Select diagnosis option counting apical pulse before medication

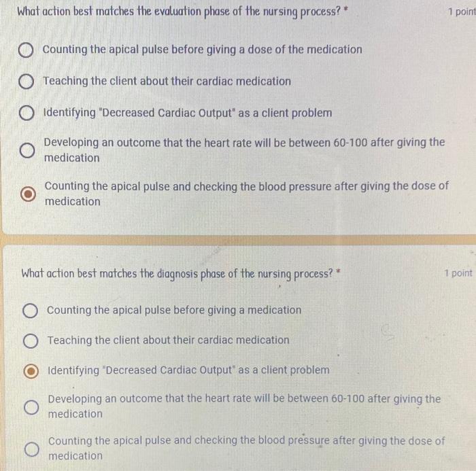30,311
